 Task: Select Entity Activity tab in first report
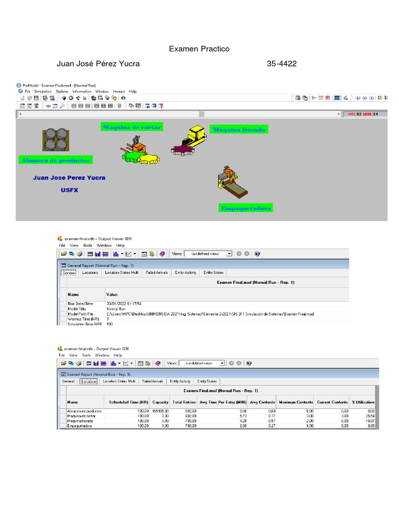pyautogui.click(x=185, y=273)
